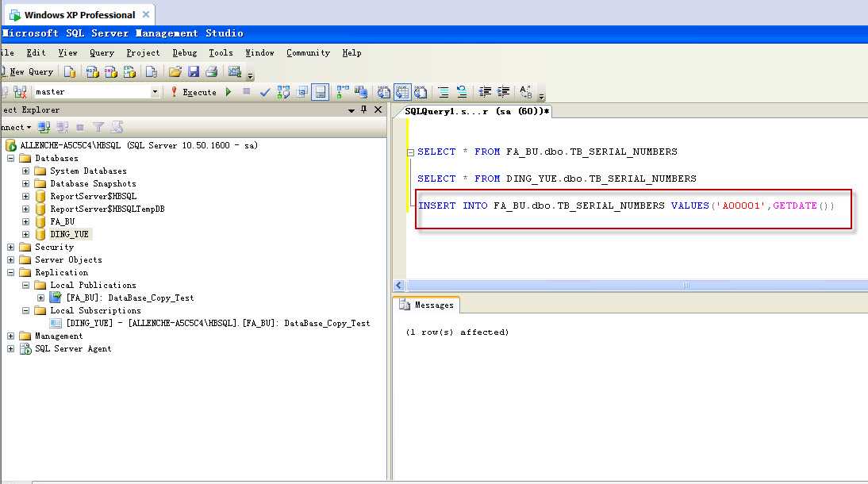
Task: Select DING_YUE local subscription entry
Action: click(x=217, y=324)
